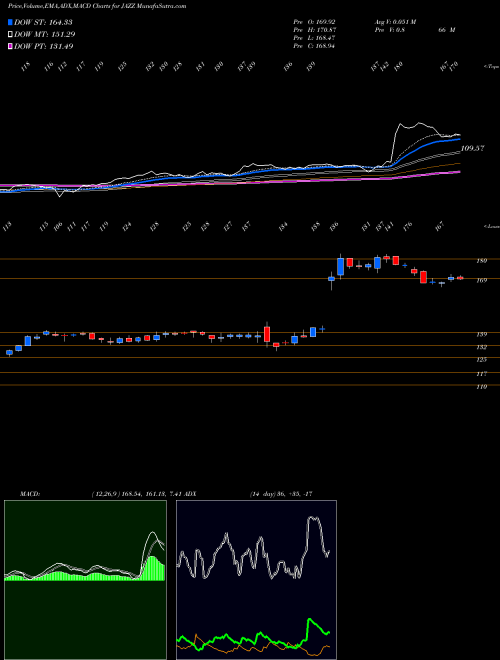Click the 'Avg V: 0.051 M' value
The height and width of the screenshot is (660, 500).
pos(394,21)
